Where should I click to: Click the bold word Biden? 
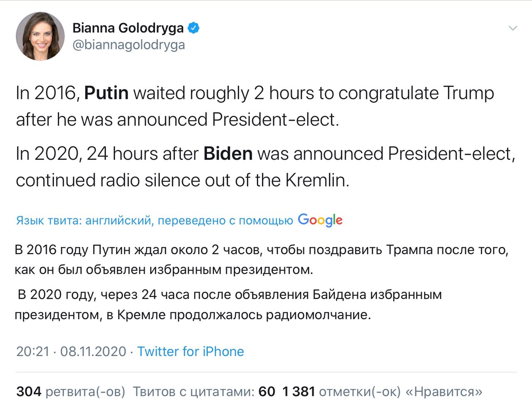tap(228, 153)
